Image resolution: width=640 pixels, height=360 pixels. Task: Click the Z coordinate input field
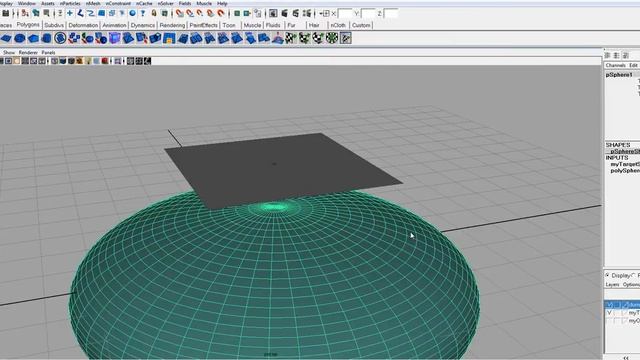(391, 14)
